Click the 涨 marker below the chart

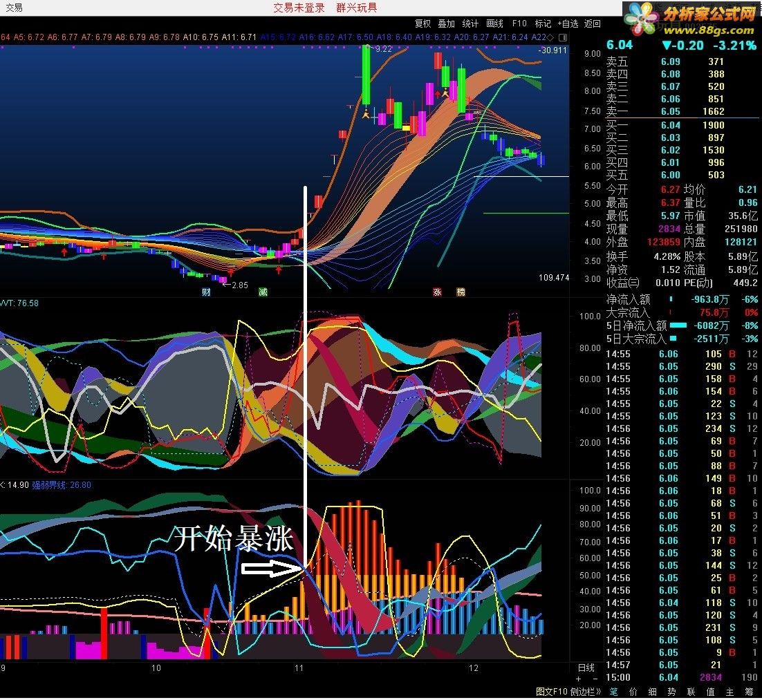(x=438, y=292)
